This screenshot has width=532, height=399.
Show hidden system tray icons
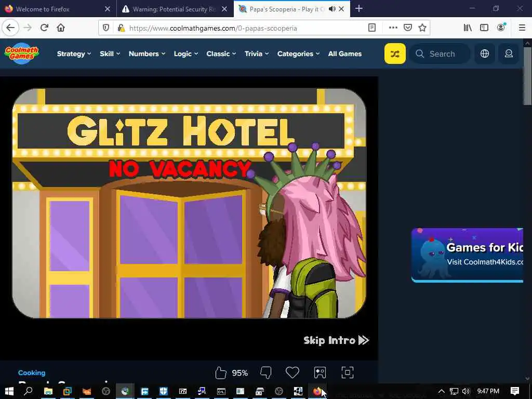[442, 391]
